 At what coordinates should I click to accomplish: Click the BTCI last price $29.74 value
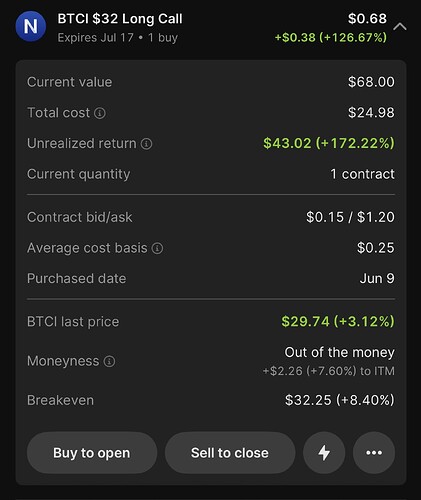coord(338,322)
